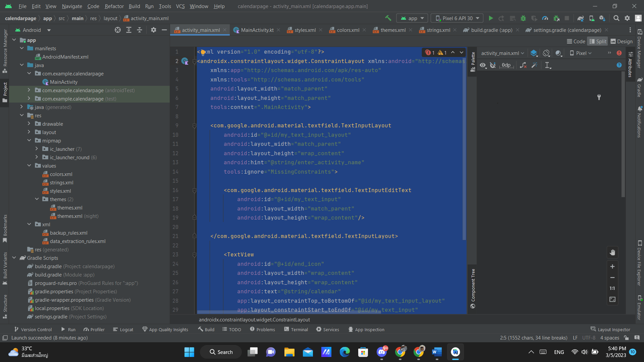644x362 pixels.
Task: Open the Terminal tool window
Action: [x=296, y=329]
